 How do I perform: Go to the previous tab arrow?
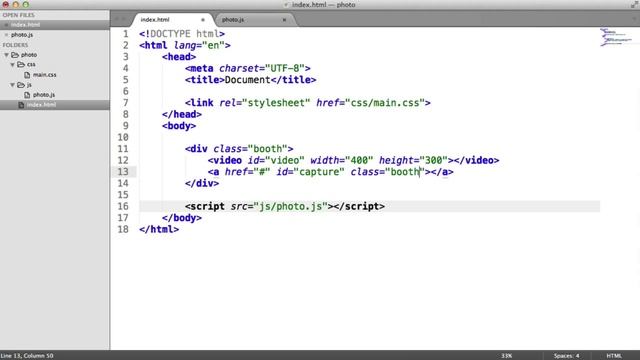(x=117, y=19)
